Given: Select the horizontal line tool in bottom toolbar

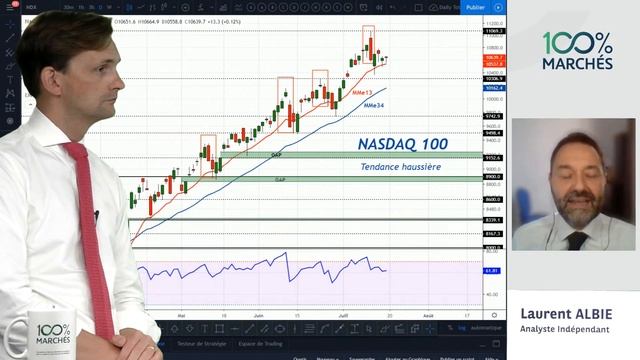Looking at the screenshot, I should [235, 329].
